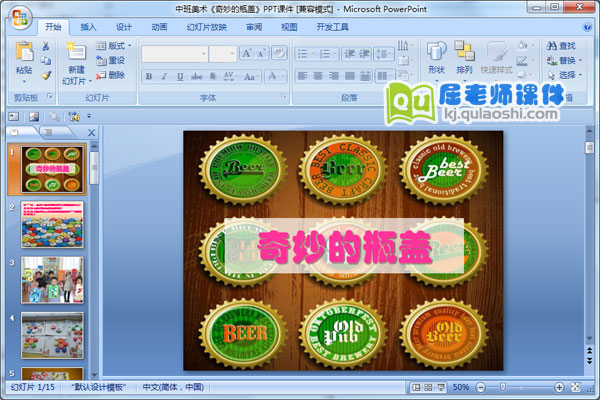Click the 重设 reset button
The height and width of the screenshot is (400, 600).
(111, 60)
